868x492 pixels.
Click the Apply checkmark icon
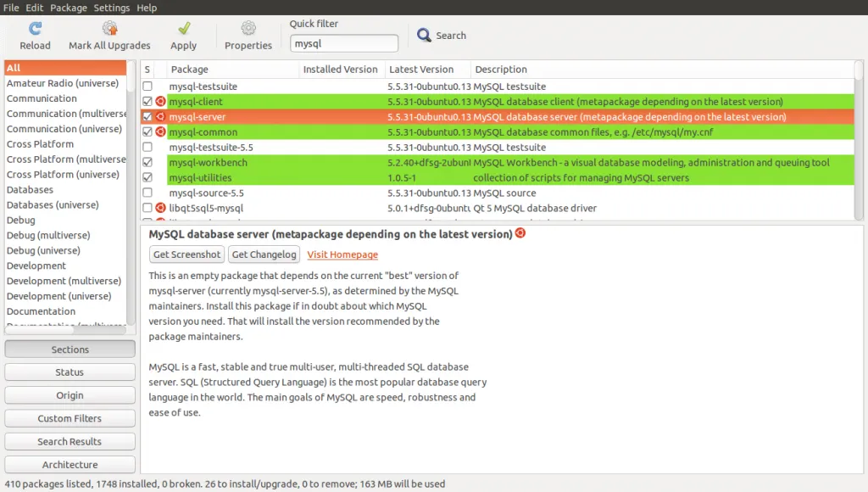click(184, 28)
